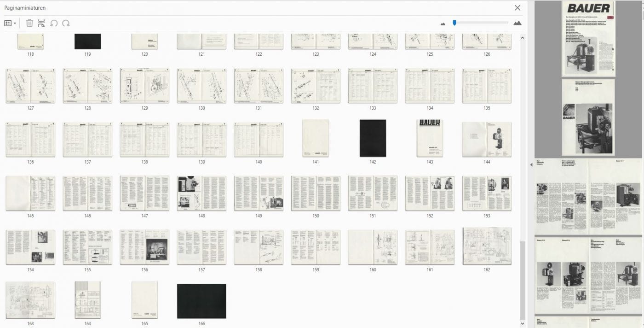Image resolution: width=644 pixels, height=328 pixels.
Task: Select page 129 thumbnail
Action: tap(144, 86)
